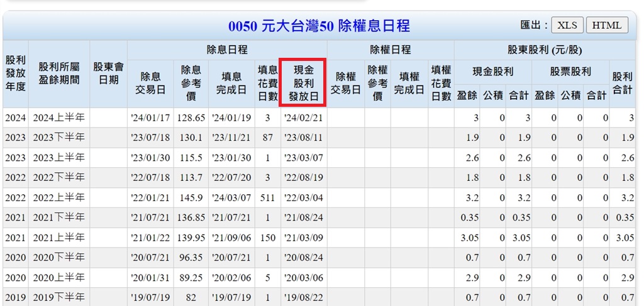Click the 股東會日期 column header
644x306 pixels.
[108, 74]
